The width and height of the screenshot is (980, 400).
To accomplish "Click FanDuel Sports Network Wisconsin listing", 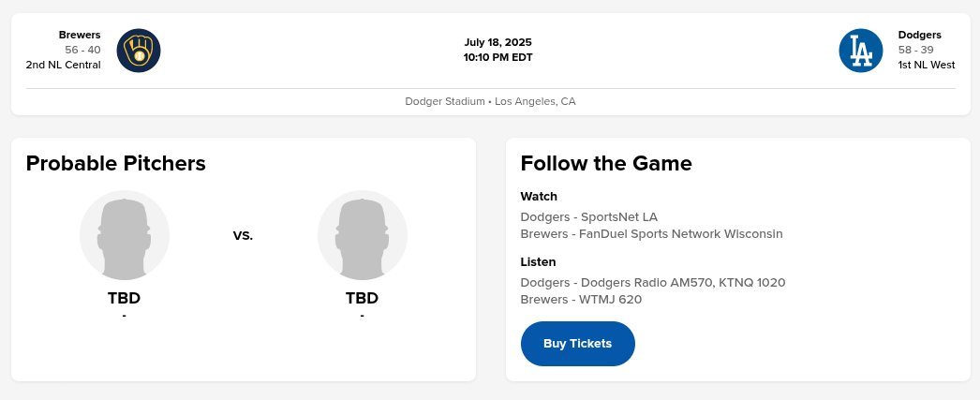I will pos(651,234).
